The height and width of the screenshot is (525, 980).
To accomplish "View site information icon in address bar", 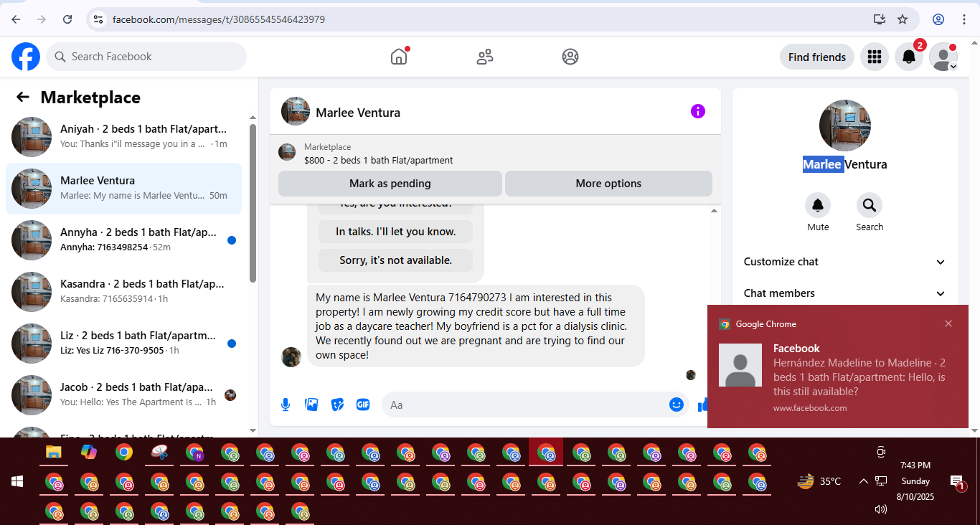I will click(x=98, y=19).
